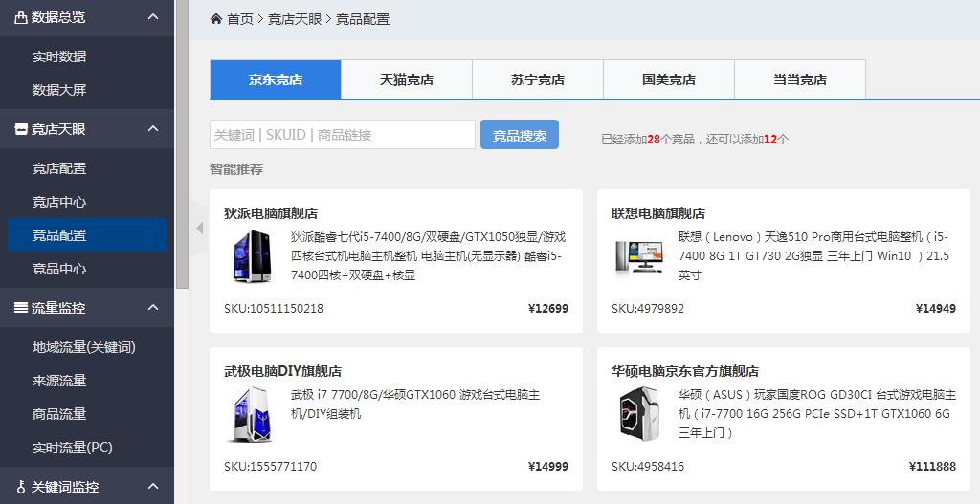980x504 pixels.
Task: Open 地域流量(关键词) in the sidebar
Action: pyautogui.click(x=84, y=347)
